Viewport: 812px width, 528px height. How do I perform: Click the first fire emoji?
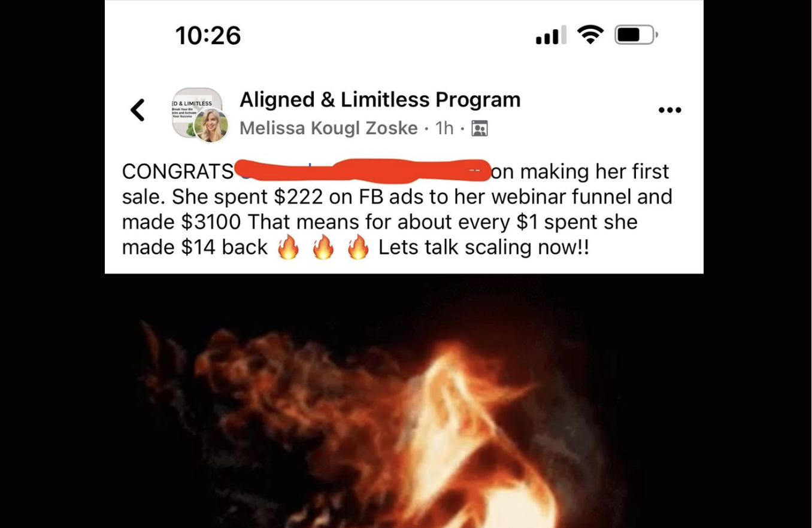point(288,247)
